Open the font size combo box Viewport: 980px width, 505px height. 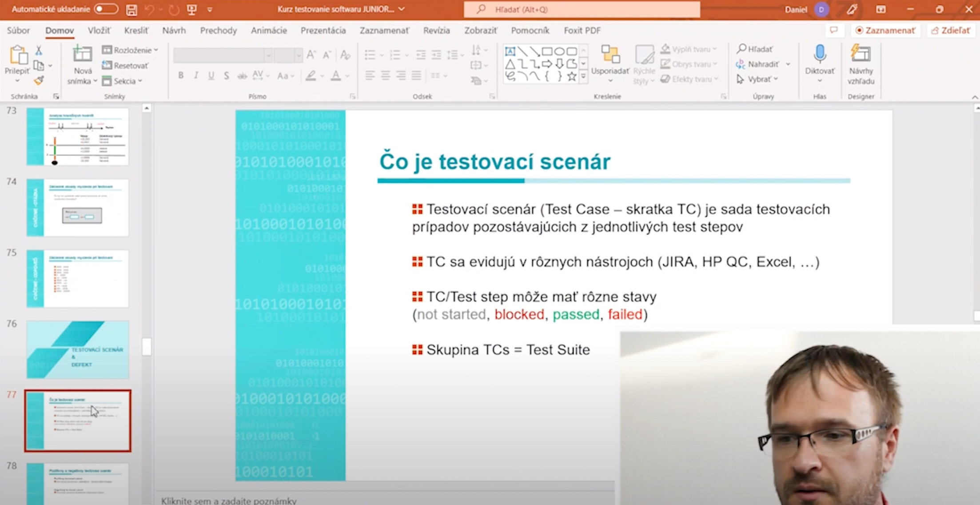pyautogui.click(x=288, y=56)
